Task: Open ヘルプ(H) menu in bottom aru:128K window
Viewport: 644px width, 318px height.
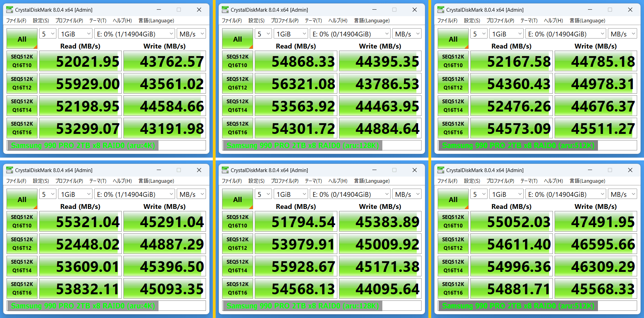Action: [338, 181]
